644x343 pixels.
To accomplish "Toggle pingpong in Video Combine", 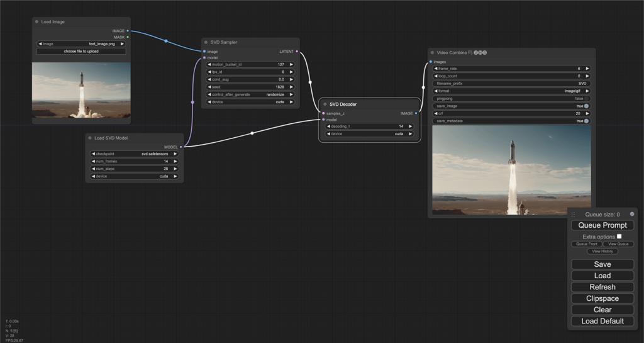I will pos(586,98).
